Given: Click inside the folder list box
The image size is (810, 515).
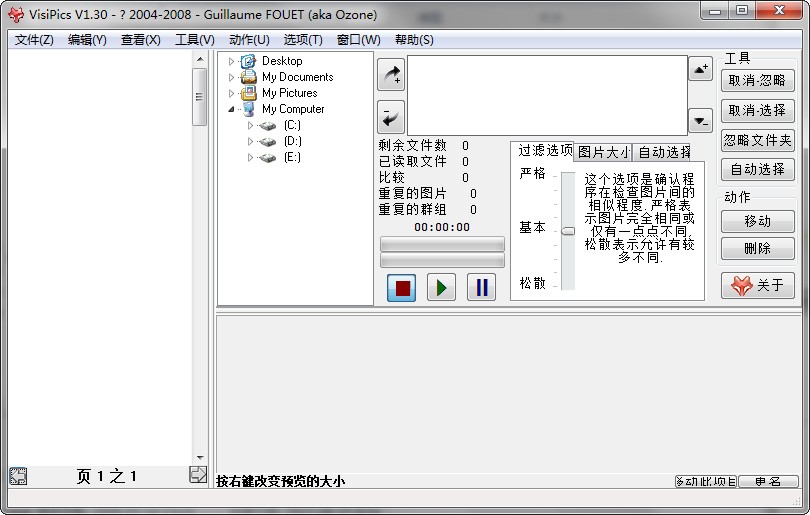Looking at the screenshot, I should 547,96.
